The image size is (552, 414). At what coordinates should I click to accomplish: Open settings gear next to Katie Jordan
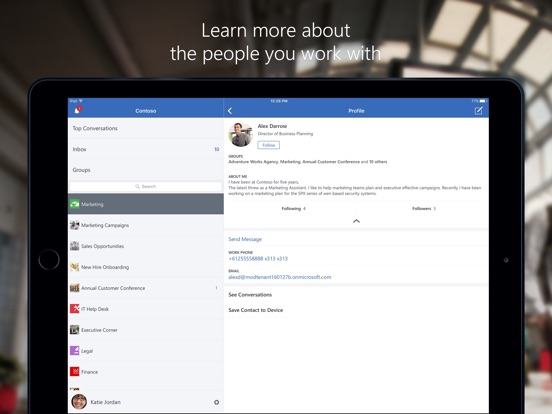[217, 402]
